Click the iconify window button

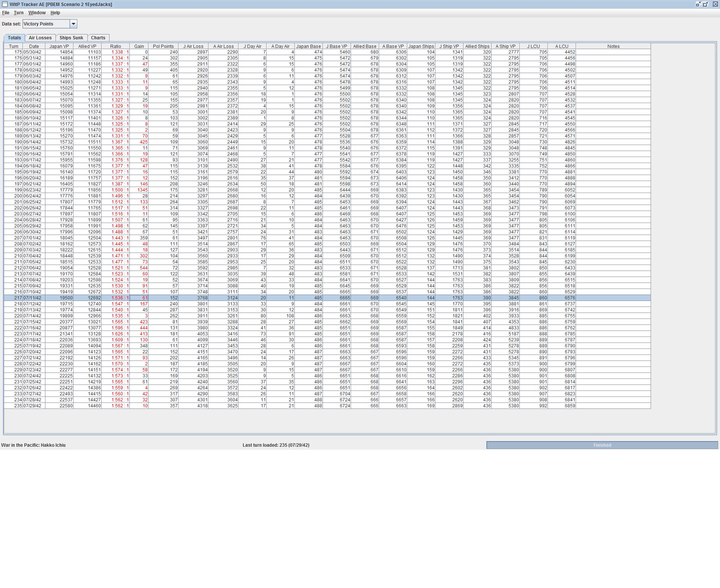click(x=698, y=4)
